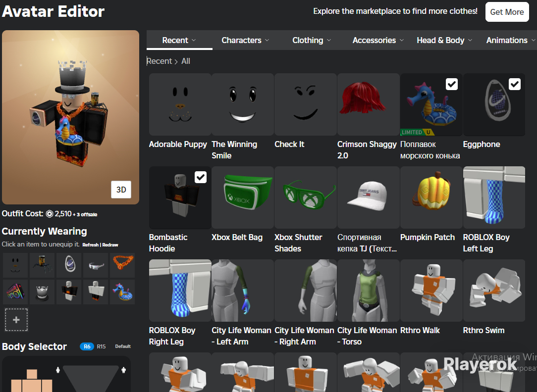Unequip the spider accessory in Currently Wearing
The image size is (537, 392).
coord(42,265)
